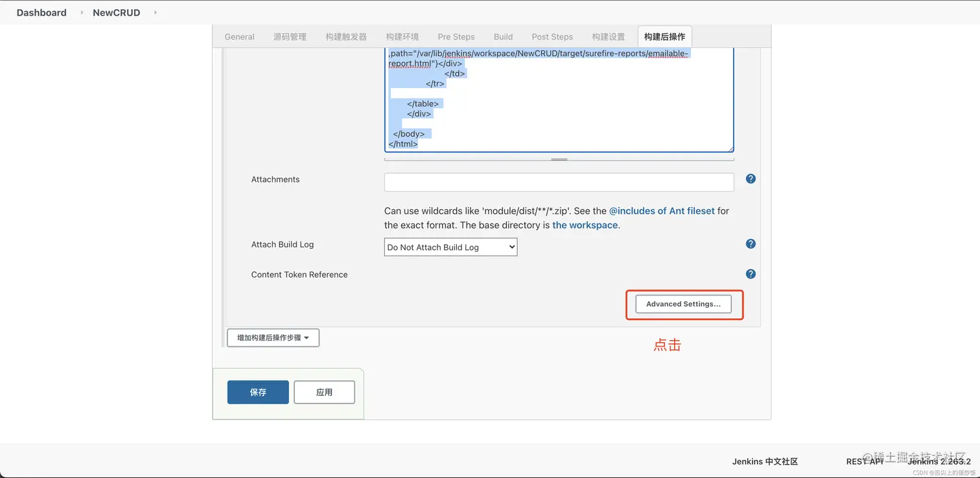
Task: Open help for Attachments field
Action: pyautogui.click(x=751, y=179)
